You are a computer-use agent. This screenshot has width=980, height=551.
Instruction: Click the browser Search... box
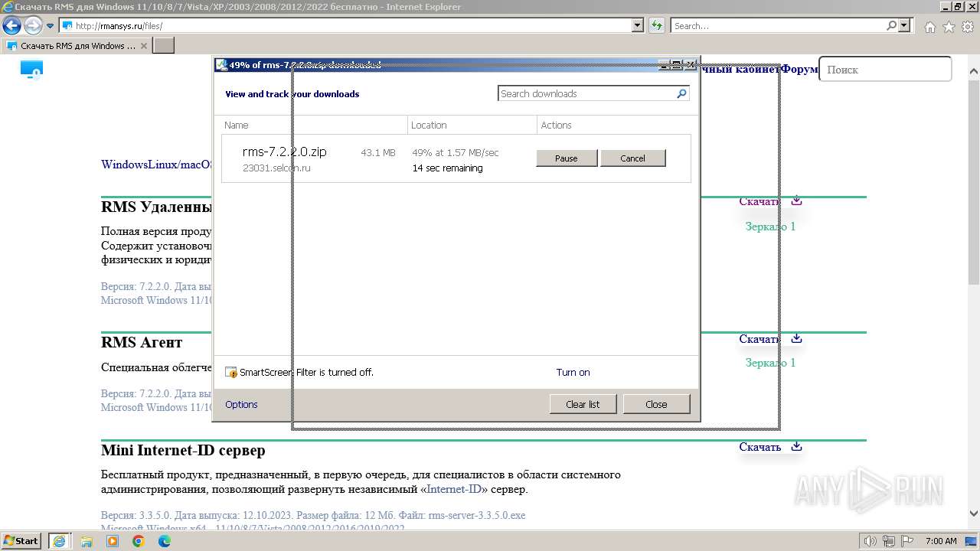(x=777, y=25)
